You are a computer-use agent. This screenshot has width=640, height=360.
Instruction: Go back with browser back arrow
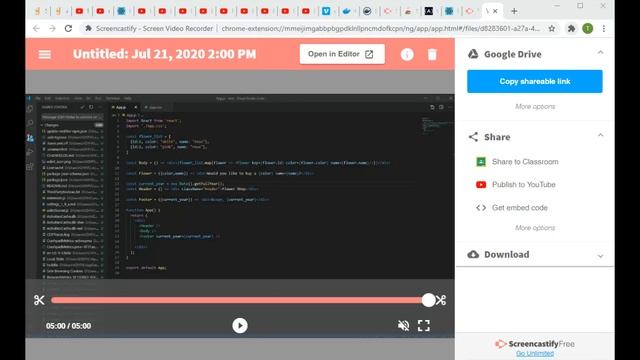(x=36, y=29)
